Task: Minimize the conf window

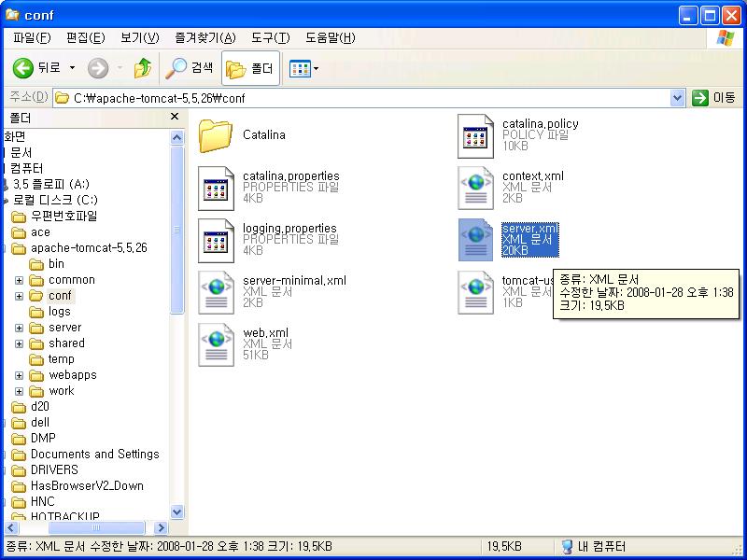Action: (688, 16)
